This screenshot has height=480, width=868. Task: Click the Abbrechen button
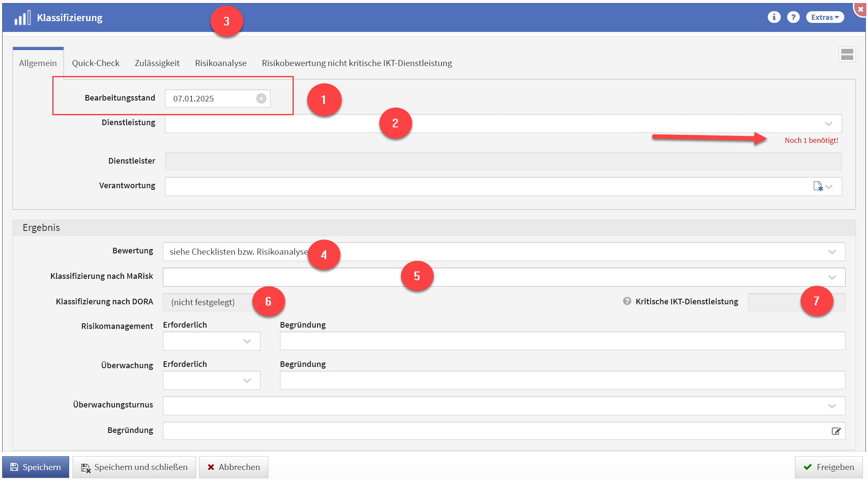point(234,467)
